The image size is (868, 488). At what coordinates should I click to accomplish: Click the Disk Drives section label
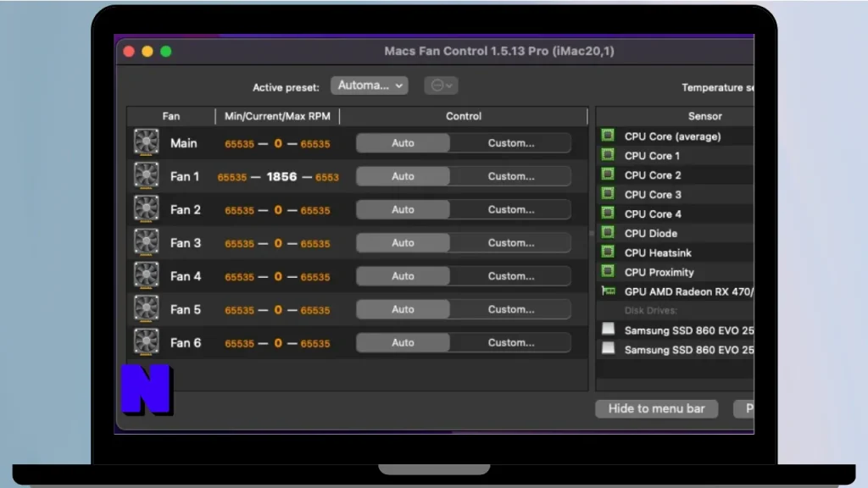click(650, 310)
